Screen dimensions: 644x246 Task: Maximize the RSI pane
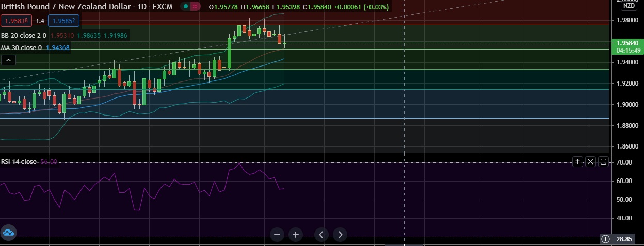(x=604, y=162)
